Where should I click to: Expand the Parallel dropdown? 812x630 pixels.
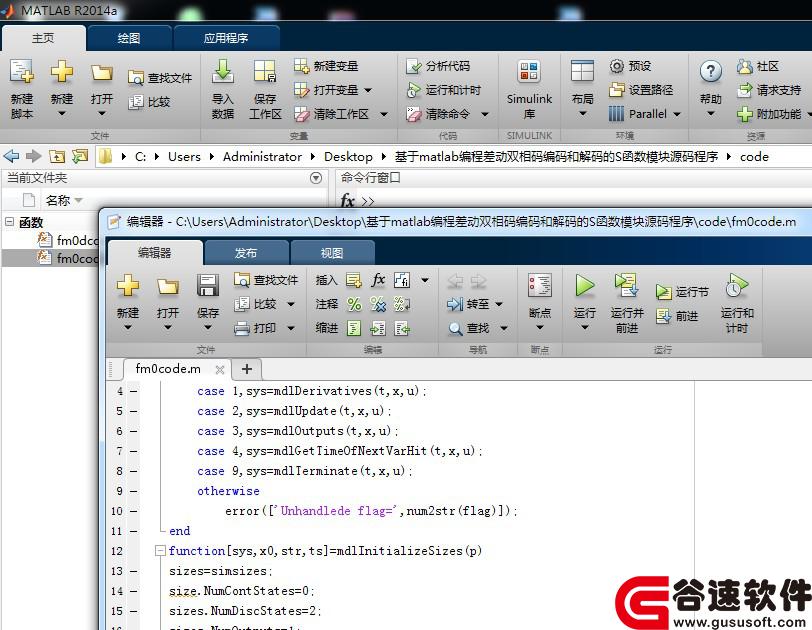point(677,114)
